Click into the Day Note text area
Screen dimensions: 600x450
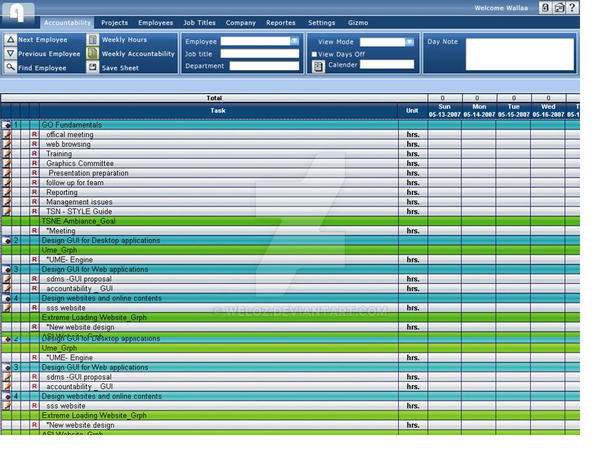click(x=520, y=54)
